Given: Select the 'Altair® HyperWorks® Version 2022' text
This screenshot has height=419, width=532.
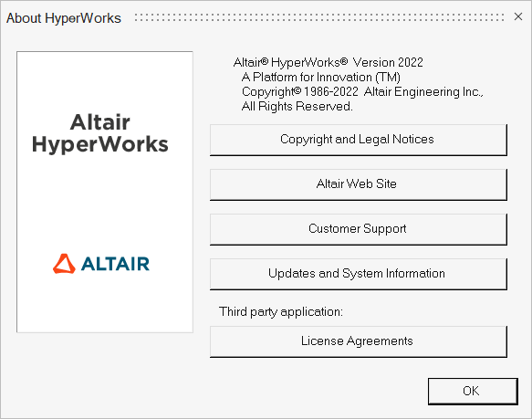Looking at the screenshot, I should click(x=329, y=62).
